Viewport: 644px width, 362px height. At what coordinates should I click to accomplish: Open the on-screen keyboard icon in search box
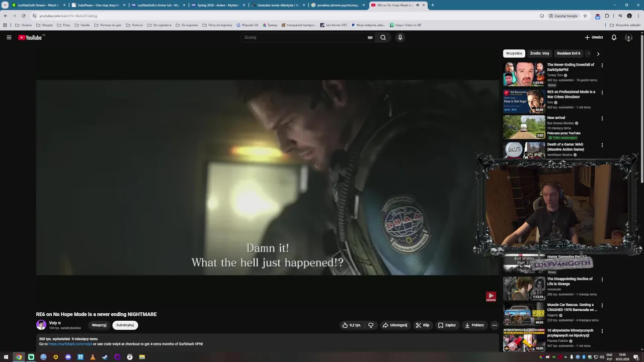coord(370,37)
